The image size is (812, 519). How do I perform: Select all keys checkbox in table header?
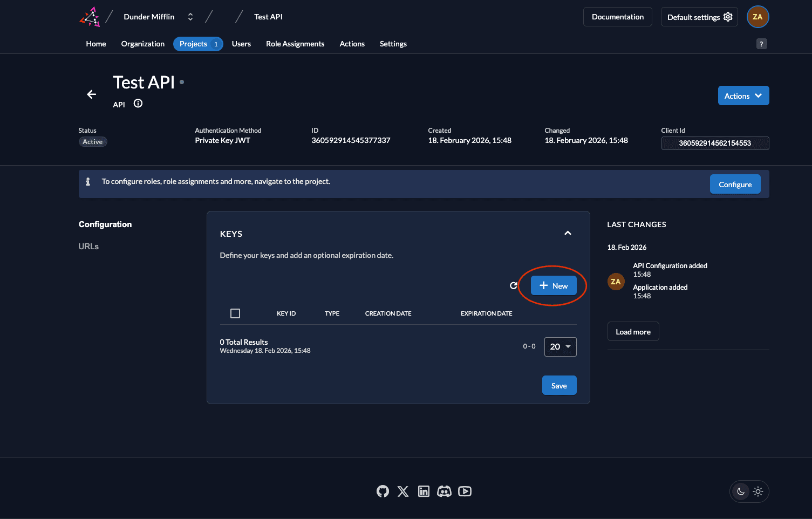point(235,313)
